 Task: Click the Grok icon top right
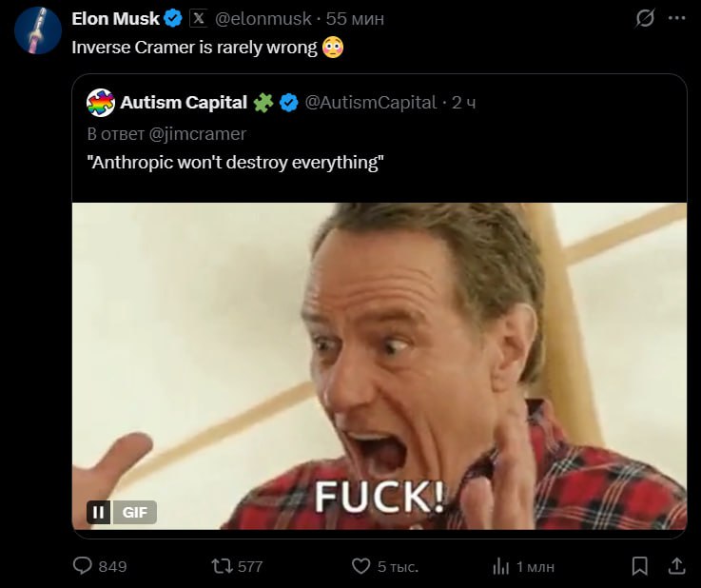(x=646, y=18)
